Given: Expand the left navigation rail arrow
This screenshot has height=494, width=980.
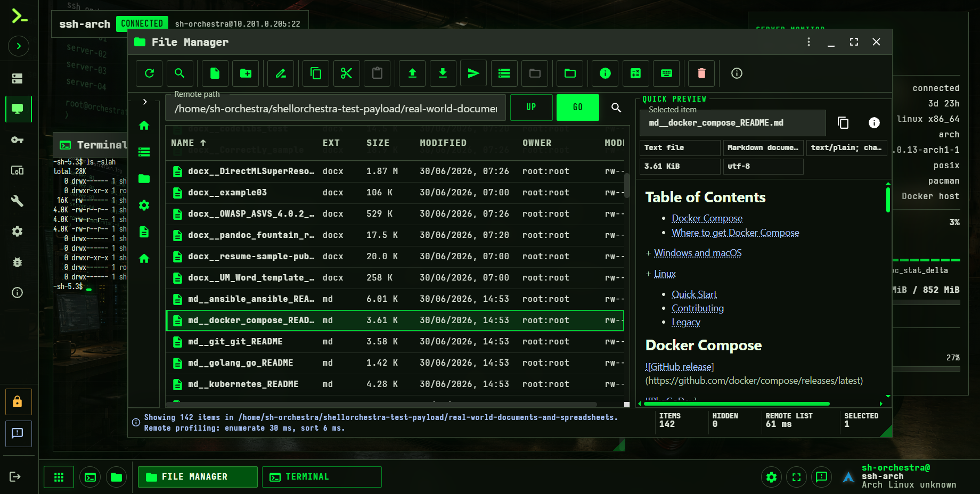Looking at the screenshot, I should 19,46.
